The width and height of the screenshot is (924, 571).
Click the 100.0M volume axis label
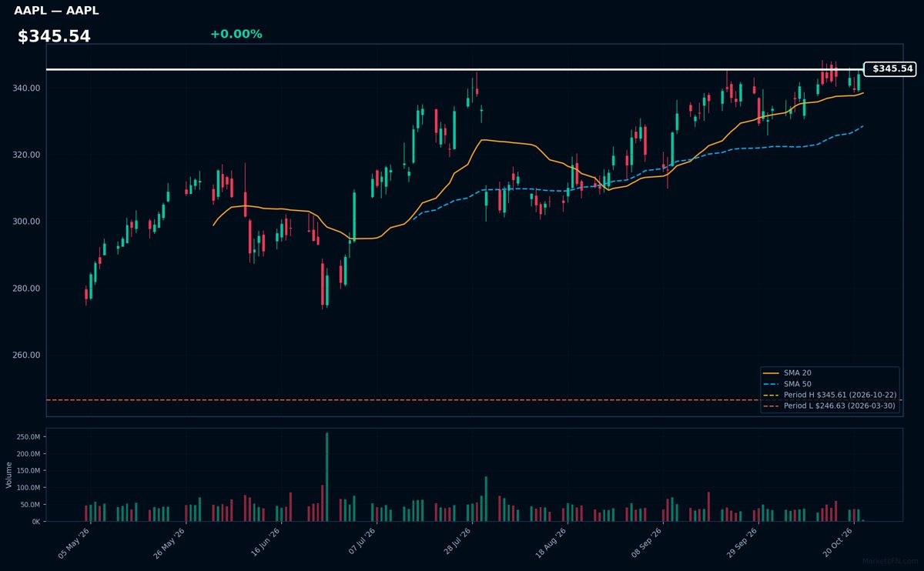(29, 488)
